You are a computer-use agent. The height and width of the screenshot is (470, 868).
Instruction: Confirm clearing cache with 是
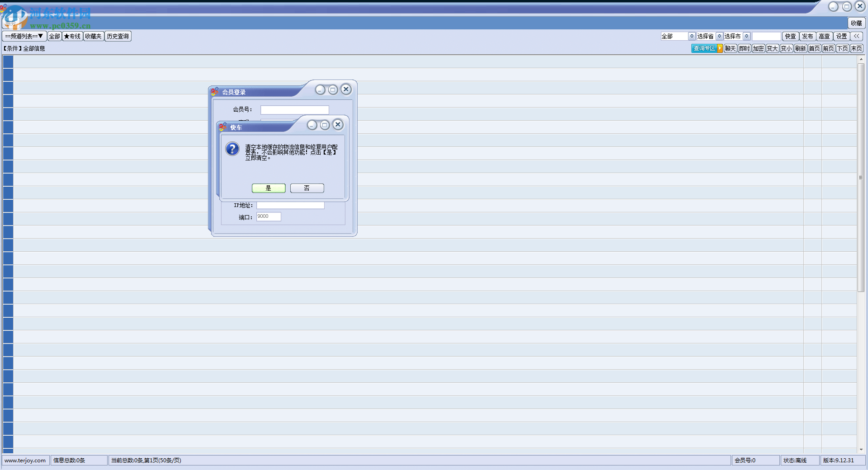click(x=269, y=188)
